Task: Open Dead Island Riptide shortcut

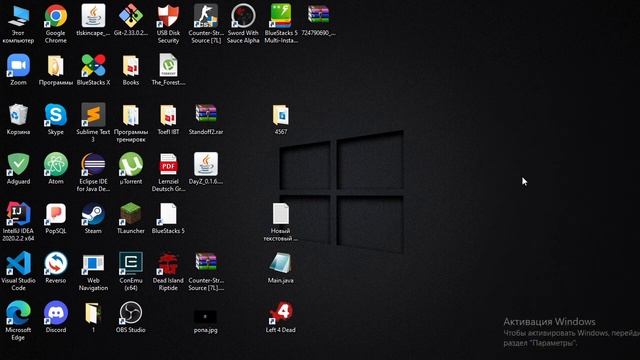Action: click(168, 263)
